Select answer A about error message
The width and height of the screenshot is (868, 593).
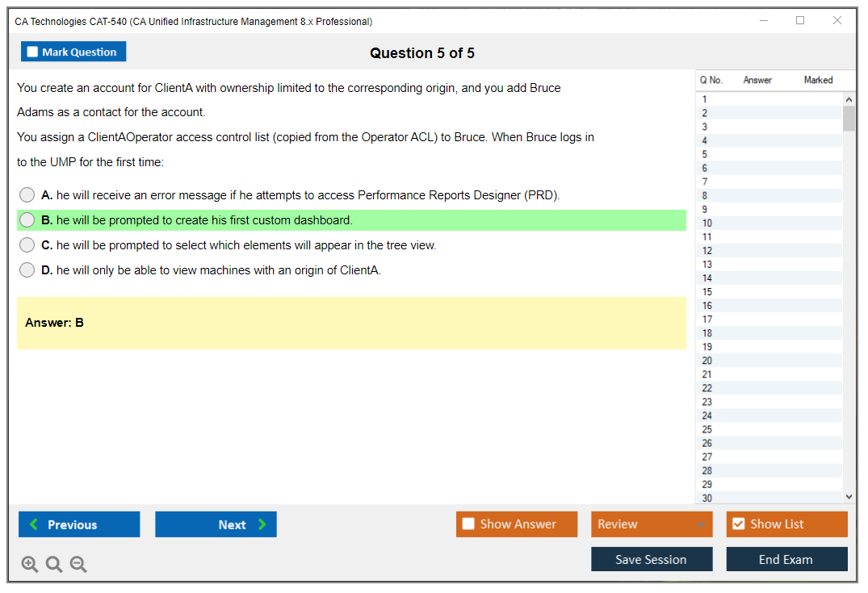click(27, 195)
